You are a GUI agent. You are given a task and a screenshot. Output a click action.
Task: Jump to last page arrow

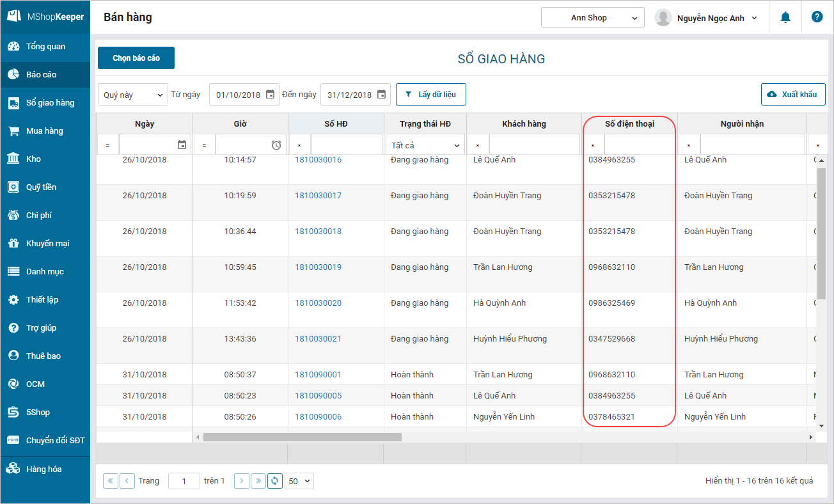[258, 481]
